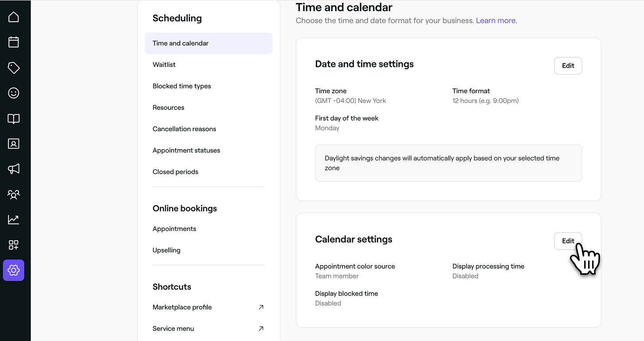Open the Calendar icon in sidebar
644x341 pixels.
(x=14, y=42)
